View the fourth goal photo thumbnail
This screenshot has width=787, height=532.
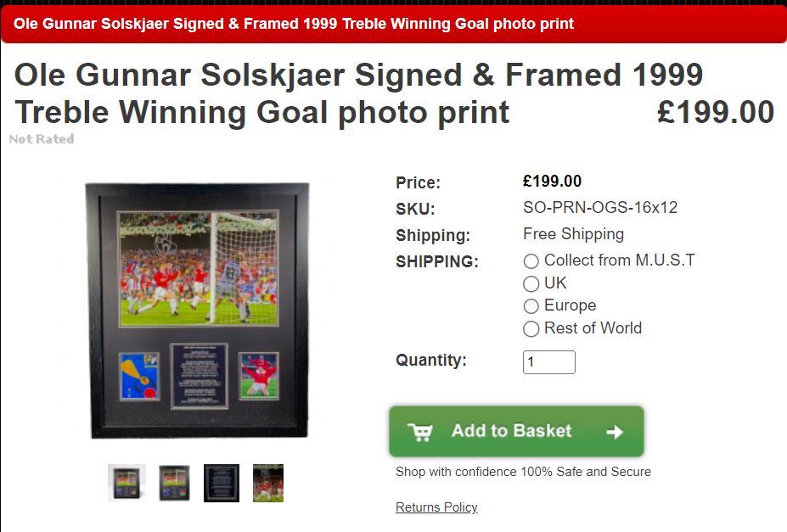tap(268, 483)
